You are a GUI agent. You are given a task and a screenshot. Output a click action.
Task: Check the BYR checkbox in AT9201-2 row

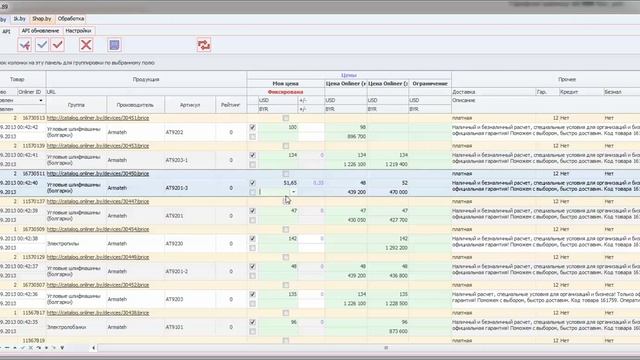[x=252, y=276]
